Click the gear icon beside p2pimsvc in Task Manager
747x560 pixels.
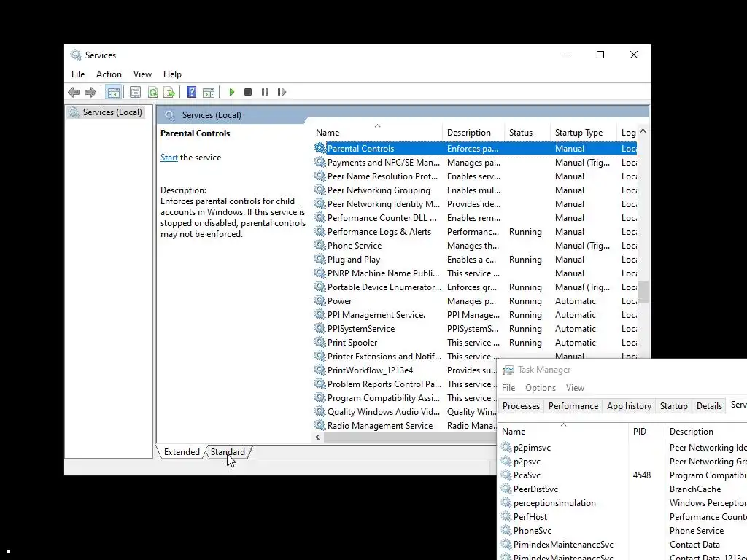coord(506,447)
